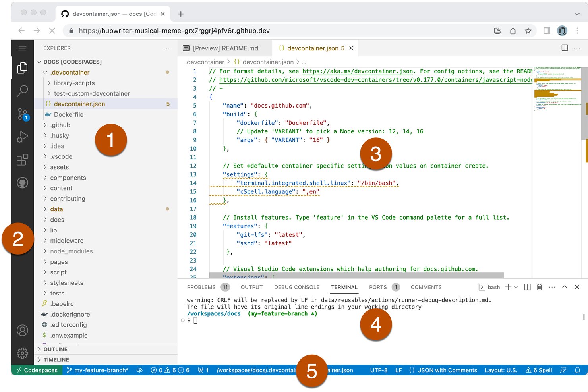Viewport: 588px width, 392px height.
Task: Follow the aka.ms/devcontainer.json link
Action: tap(358, 71)
